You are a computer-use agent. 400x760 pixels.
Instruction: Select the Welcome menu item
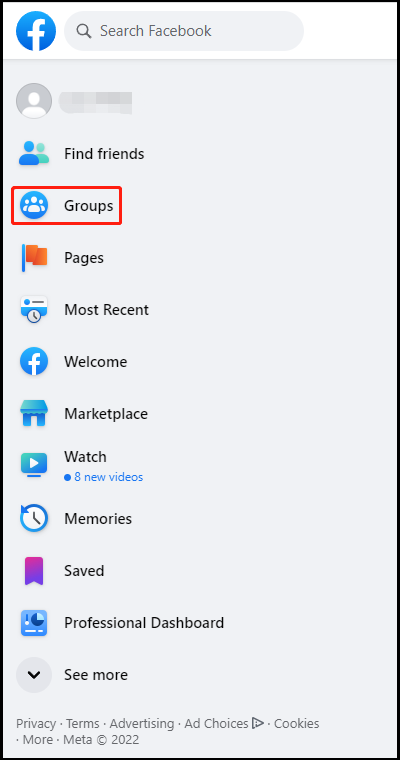[x=96, y=362]
